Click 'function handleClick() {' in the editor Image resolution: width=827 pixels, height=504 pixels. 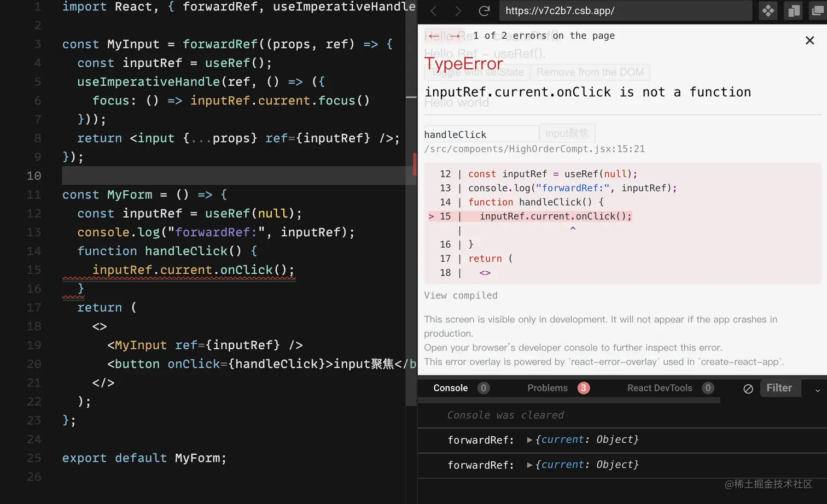click(167, 251)
